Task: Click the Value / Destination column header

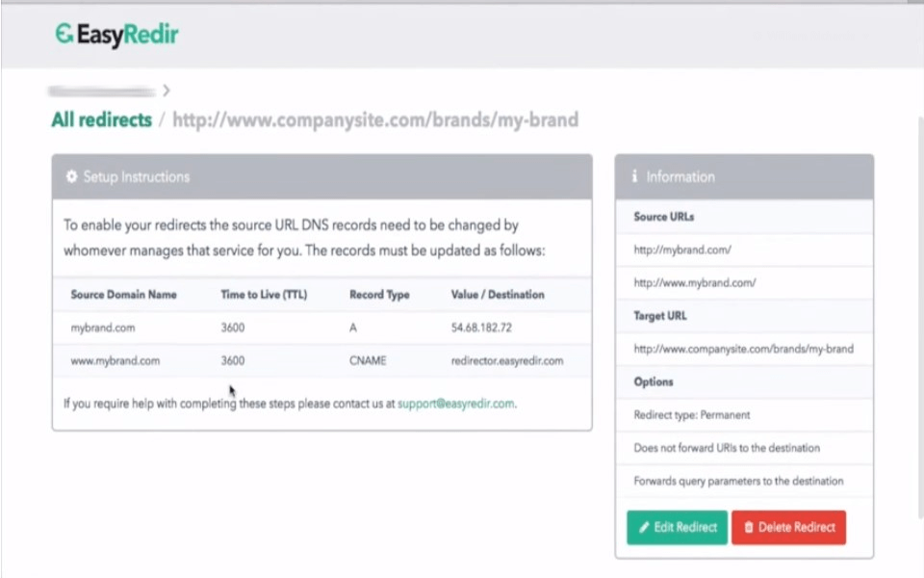Action: (x=498, y=295)
